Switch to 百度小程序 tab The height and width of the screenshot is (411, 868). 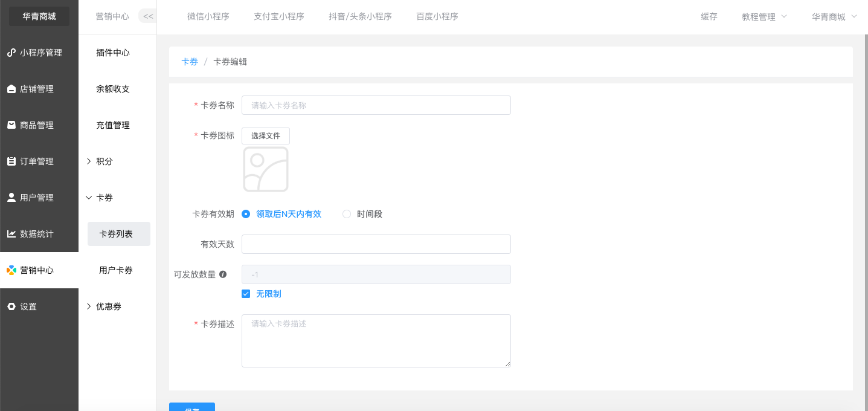coord(437,17)
